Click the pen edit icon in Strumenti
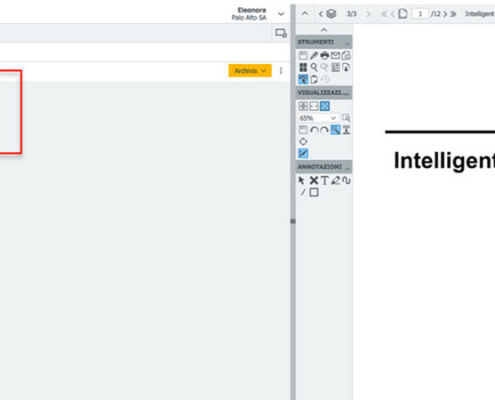This screenshot has width=495, height=400. click(x=314, y=55)
